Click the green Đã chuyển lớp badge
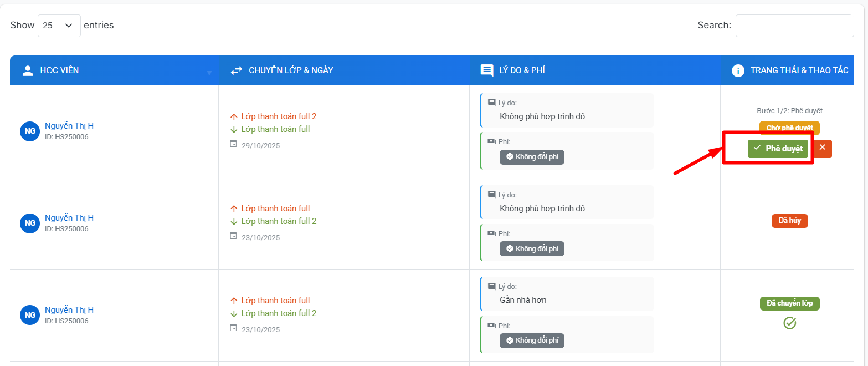The image size is (868, 366). click(789, 303)
